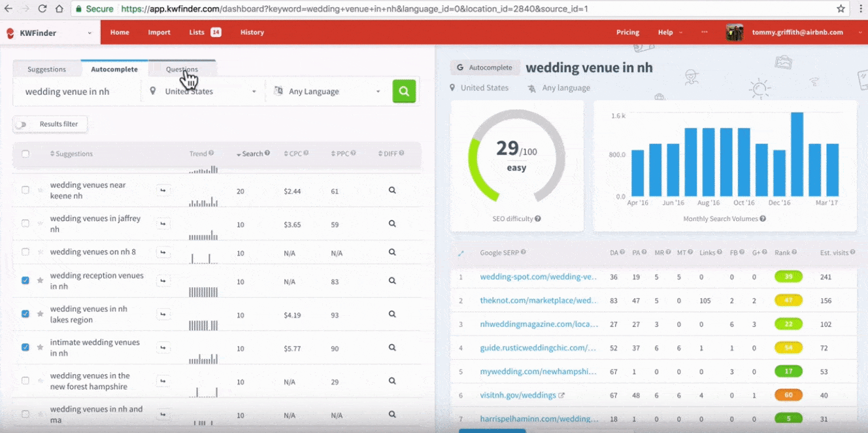Click the browser reload icon
Screen dimensions: 868x433
pos(42,9)
